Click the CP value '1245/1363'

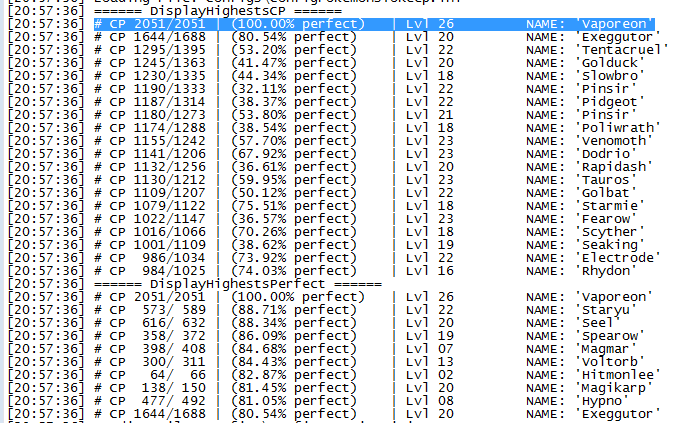(x=169, y=63)
